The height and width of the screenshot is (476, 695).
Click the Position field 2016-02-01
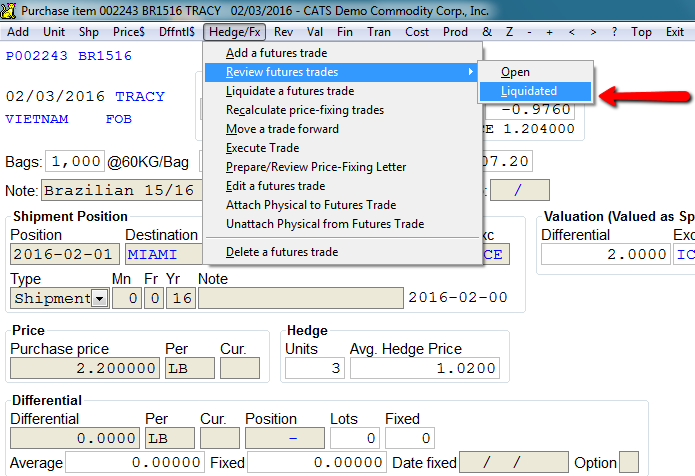pos(65,254)
